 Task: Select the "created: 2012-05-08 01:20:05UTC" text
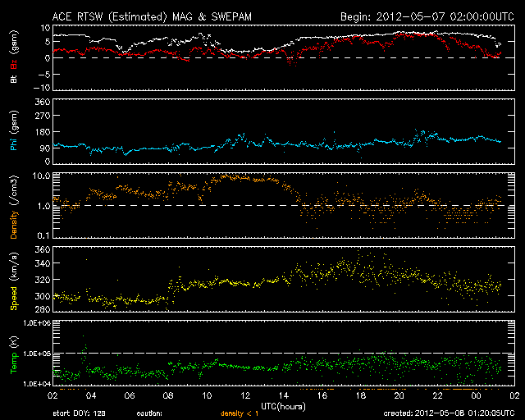(x=449, y=413)
